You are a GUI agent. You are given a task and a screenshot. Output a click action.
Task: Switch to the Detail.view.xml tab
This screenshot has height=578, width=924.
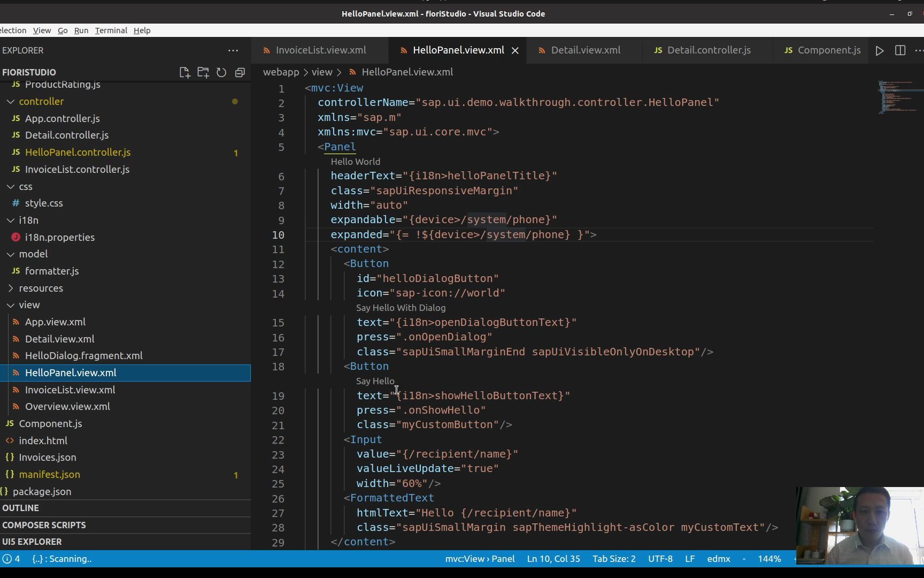586,50
